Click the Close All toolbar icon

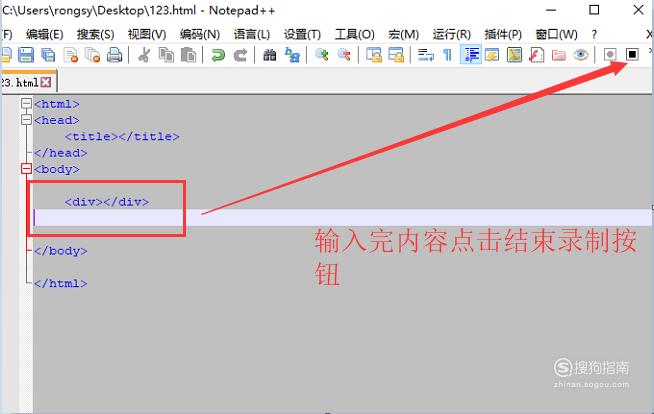pyautogui.click(x=92, y=55)
